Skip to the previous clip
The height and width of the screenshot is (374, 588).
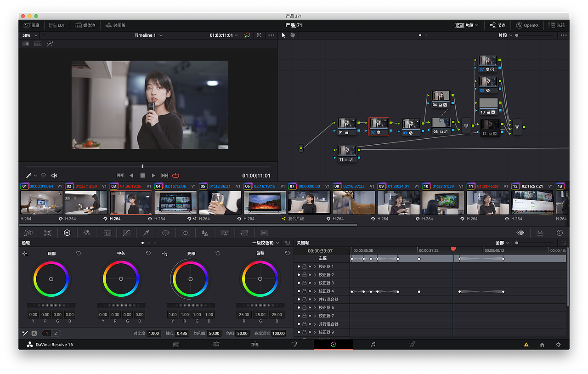point(120,176)
